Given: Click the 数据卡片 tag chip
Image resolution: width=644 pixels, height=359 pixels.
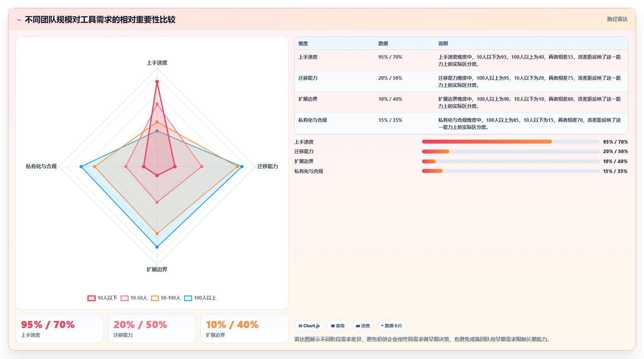Looking at the screenshot, I should tap(391, 326).
